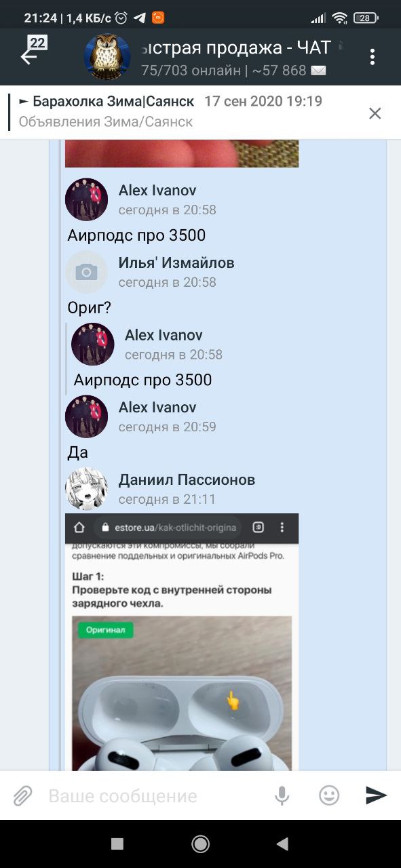
Task: Open Даниил Пассионов profile name
Action: tap(187, 480)
